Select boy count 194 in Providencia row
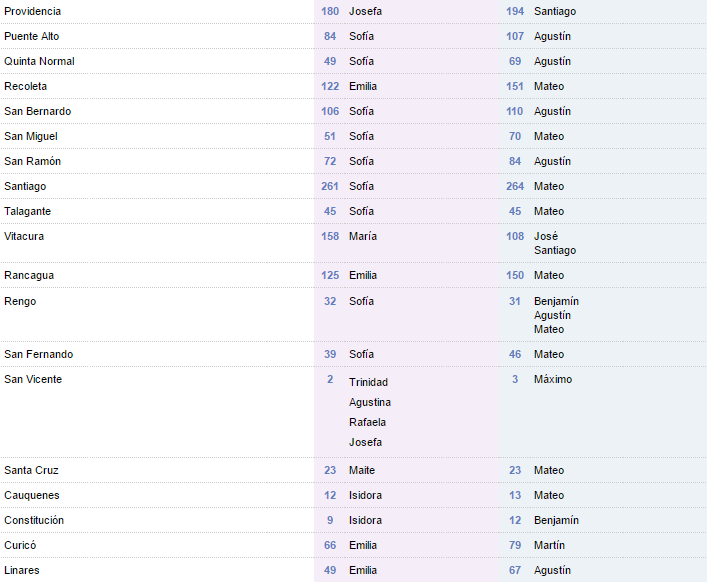This screenshot has height=582, width=707. click(x=515, y=11)
